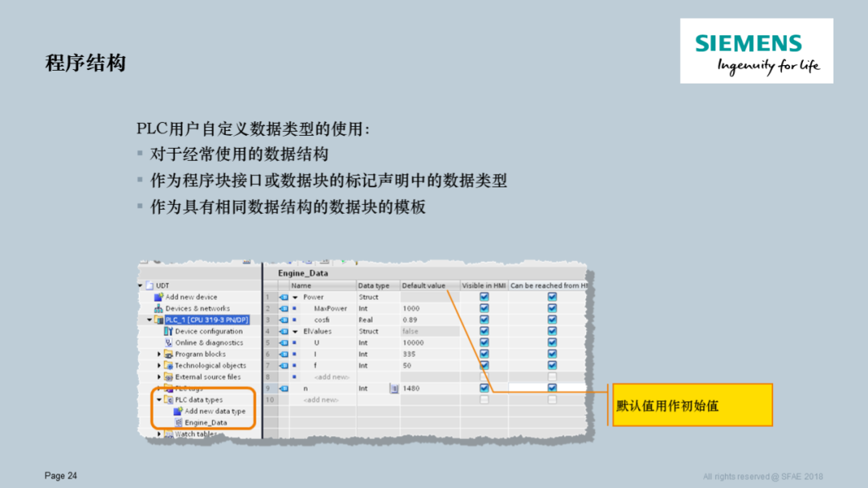Click the External source files folder icon
The height and width of the screenshot is (488, 868).
pyautogui.click(x=166, y=376)
